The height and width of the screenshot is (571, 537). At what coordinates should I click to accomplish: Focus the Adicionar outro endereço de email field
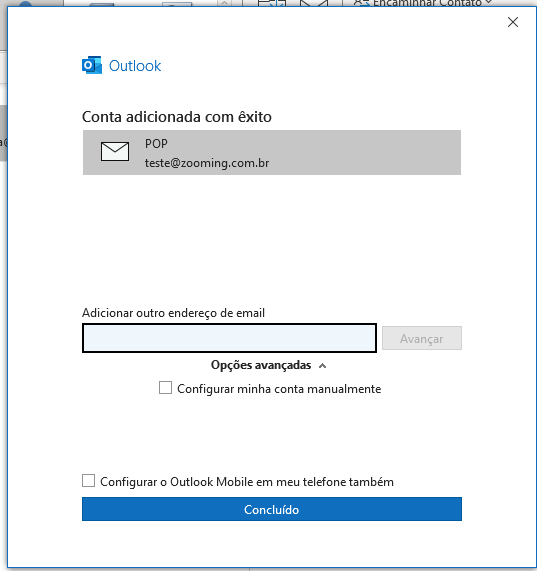(229, 338)
